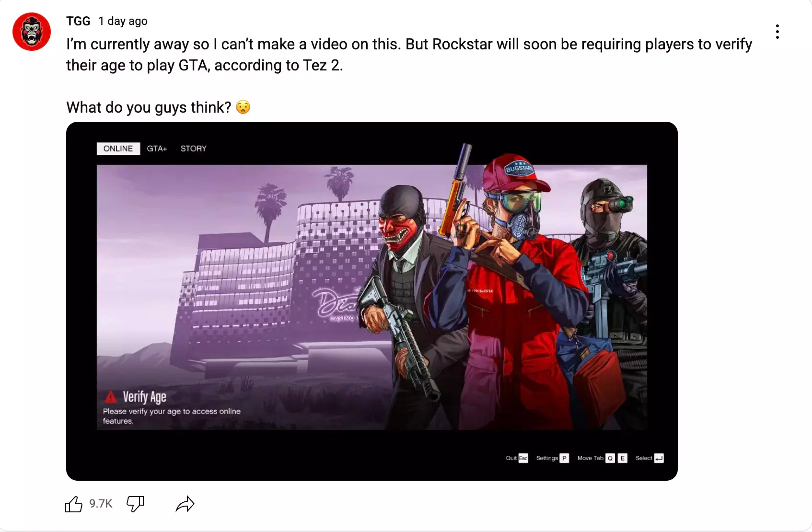Click the Settings P key icon
812x532 pixels.
click(x=565, y=458)
